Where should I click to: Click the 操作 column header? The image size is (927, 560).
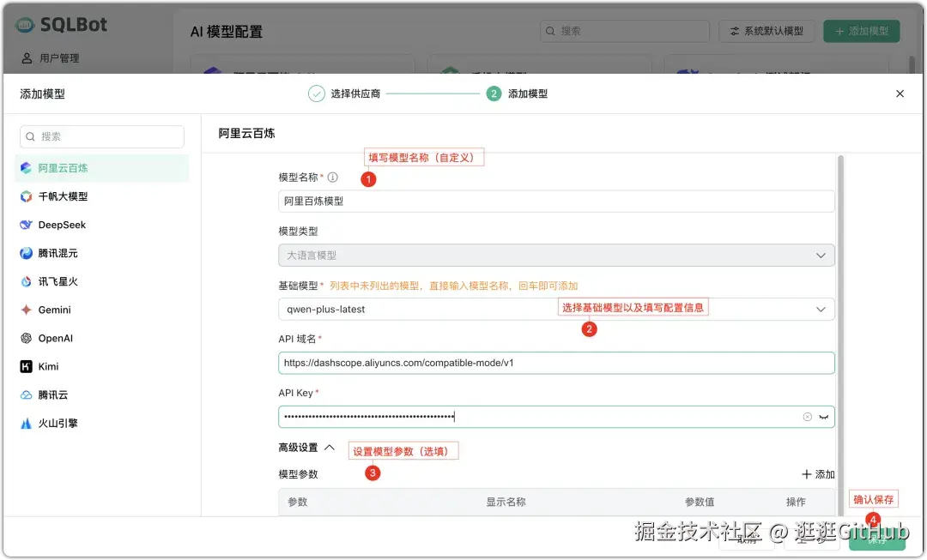[x=796, y=502]
